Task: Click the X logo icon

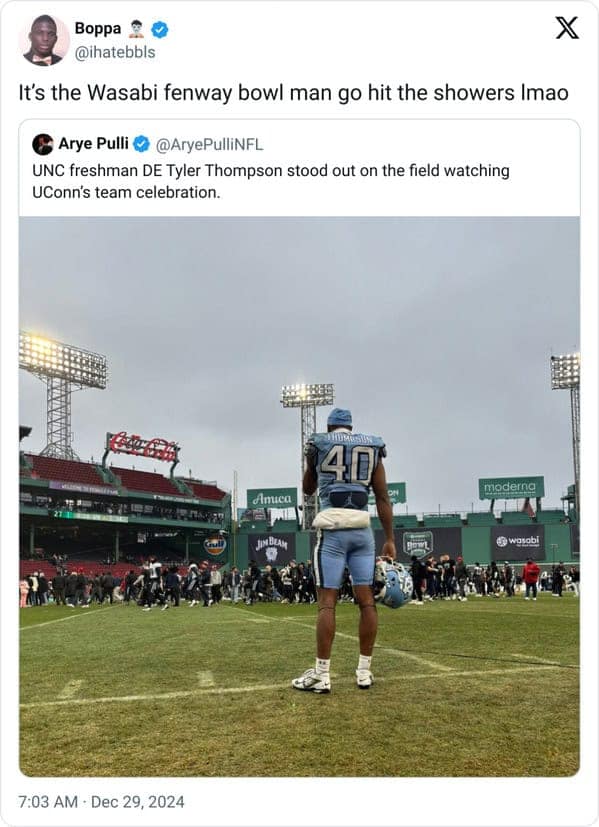Action: 567,29
